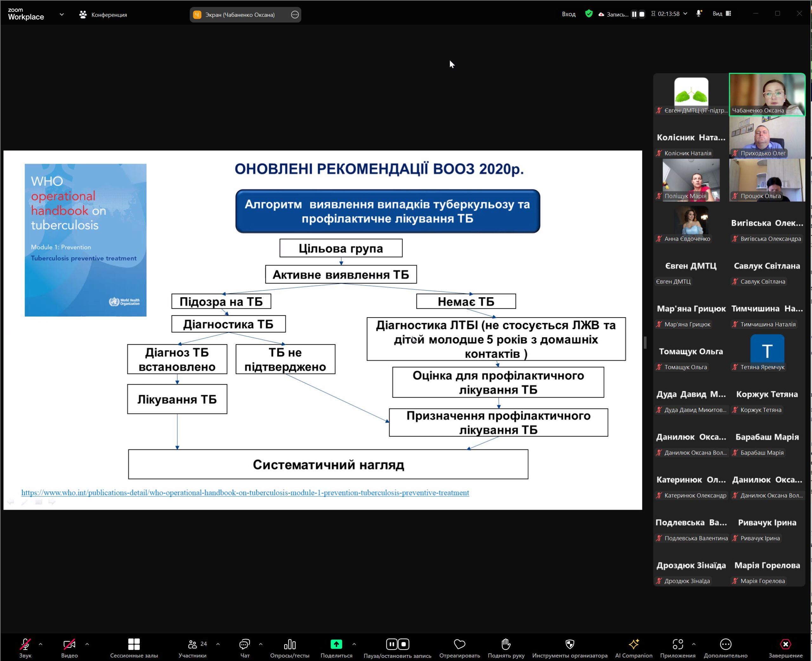
Task: Turn on camera with Видео button
Action: click(x=69, y=647)
